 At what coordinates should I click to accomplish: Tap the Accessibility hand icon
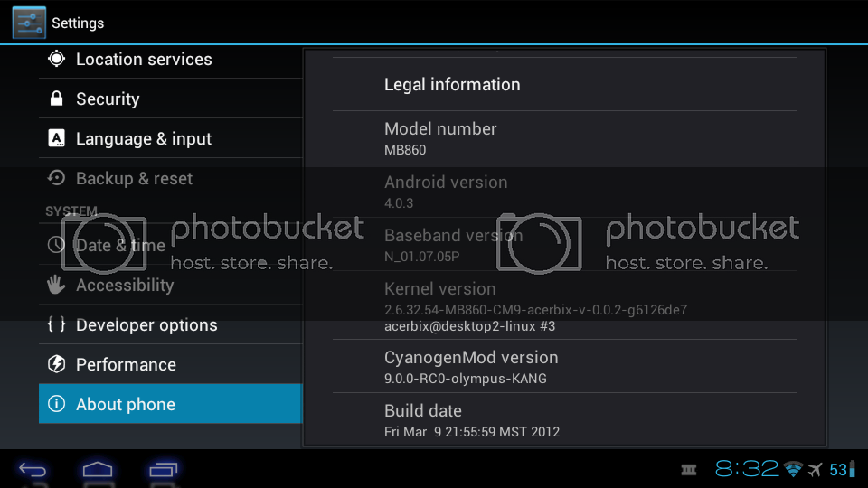point(56,285)
